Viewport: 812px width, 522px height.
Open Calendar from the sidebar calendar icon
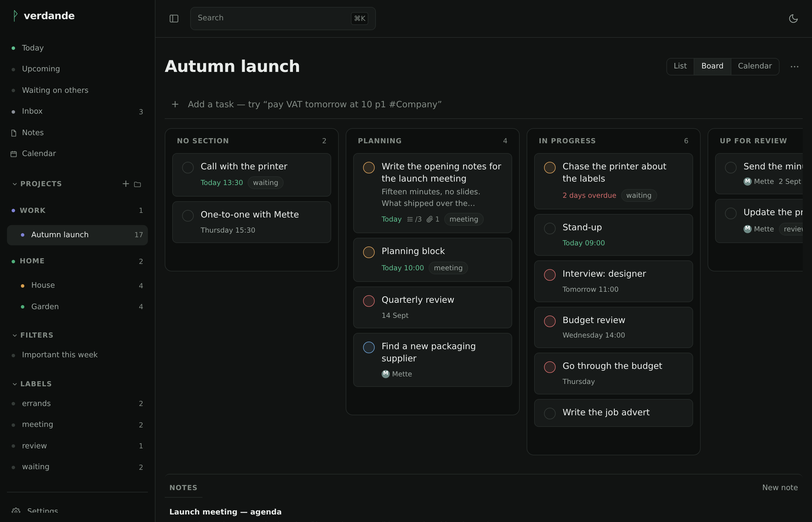coord(14,154)
